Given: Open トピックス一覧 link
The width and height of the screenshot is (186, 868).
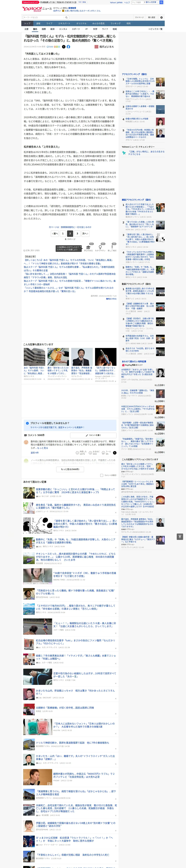Looking at the screenshot, I should coord(155,29).
